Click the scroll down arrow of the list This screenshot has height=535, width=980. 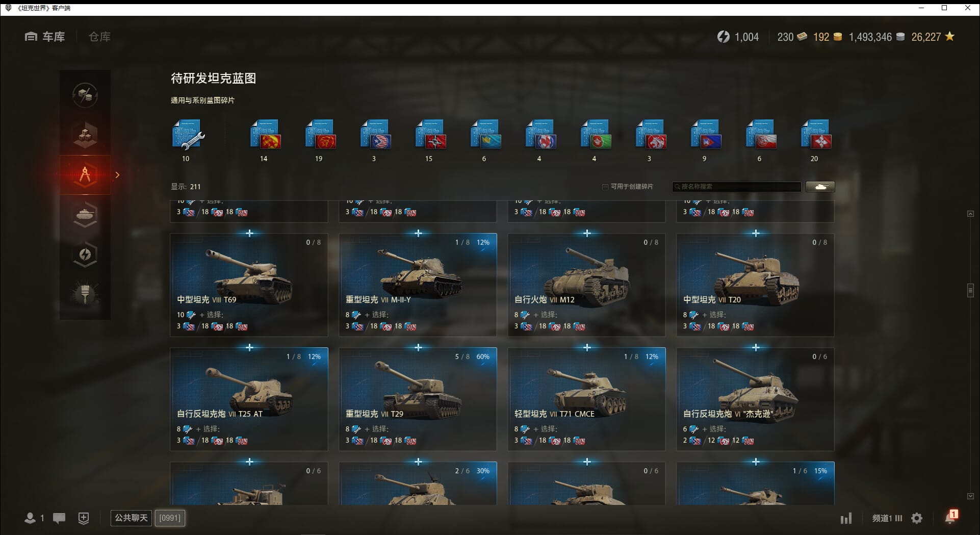pos(970,496)
